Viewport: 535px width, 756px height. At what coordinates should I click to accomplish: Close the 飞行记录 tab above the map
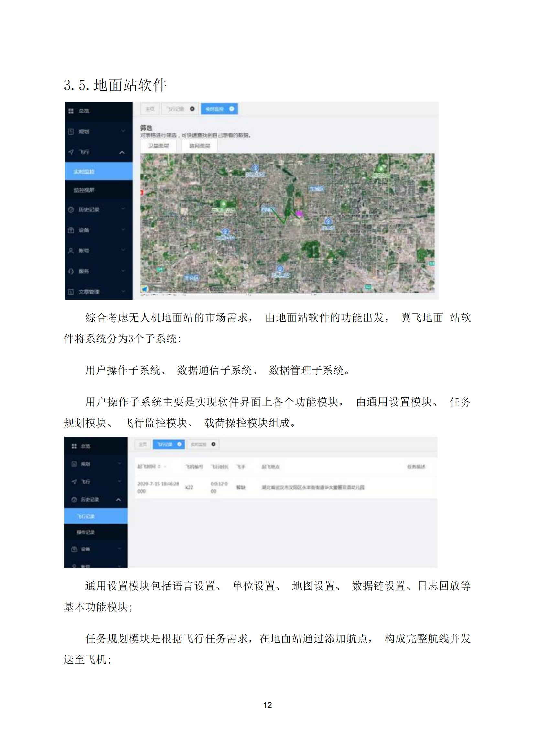[x=192, y=109]
